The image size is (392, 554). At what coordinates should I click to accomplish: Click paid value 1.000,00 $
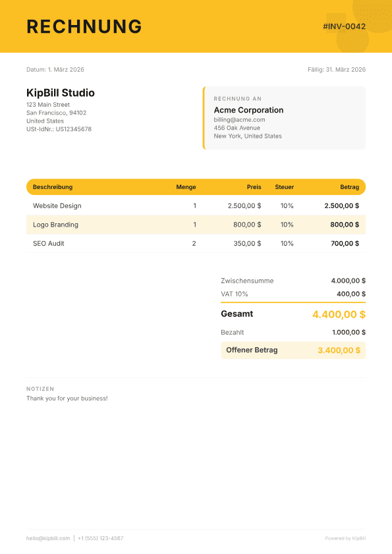[349, 333]
